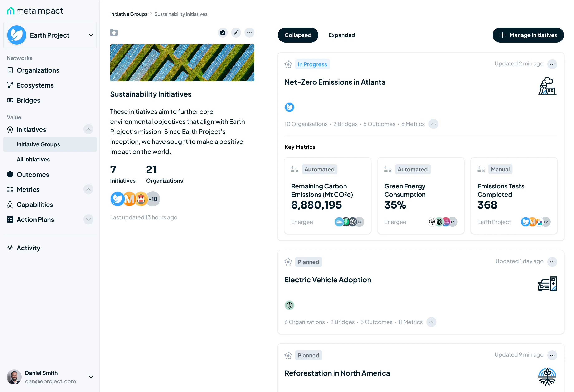
Task: Collapse the Initiatives sidebar section
Action: [x=88, y=129]
